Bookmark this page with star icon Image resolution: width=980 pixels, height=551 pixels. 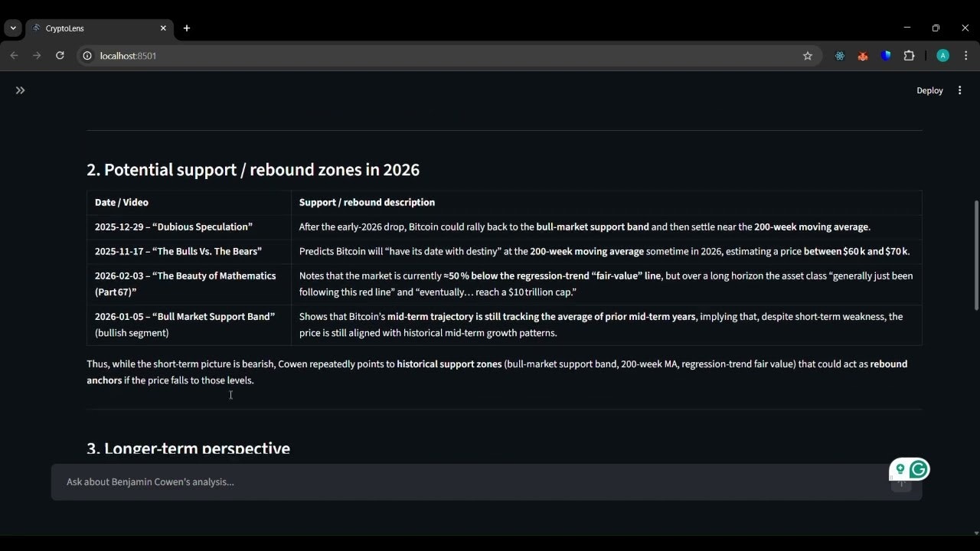(x=807, y=56)
